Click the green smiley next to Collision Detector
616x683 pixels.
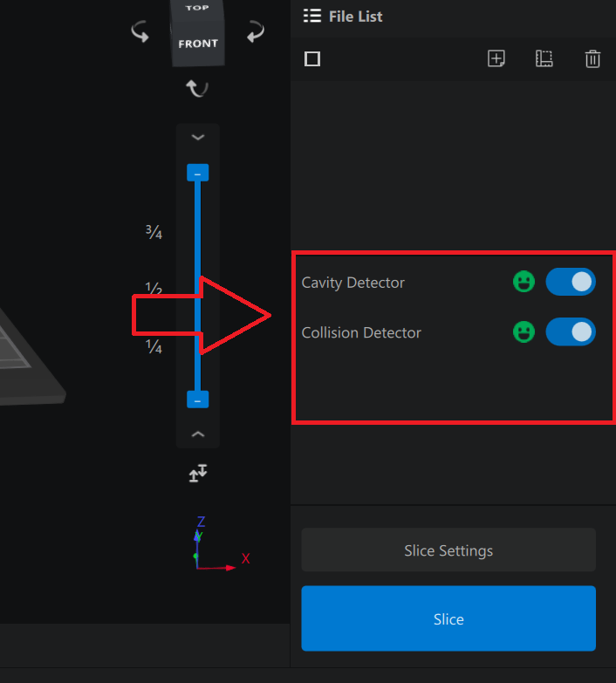pos(524,332)
